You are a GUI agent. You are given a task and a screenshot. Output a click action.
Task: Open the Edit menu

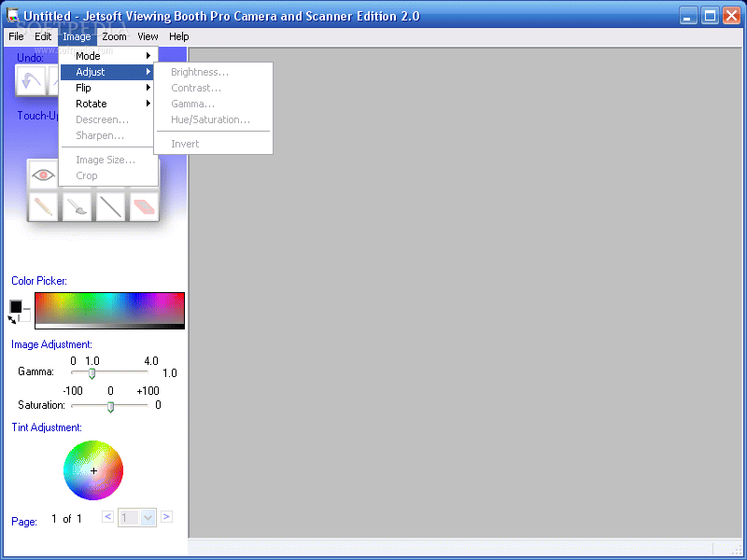coord(43,36)
